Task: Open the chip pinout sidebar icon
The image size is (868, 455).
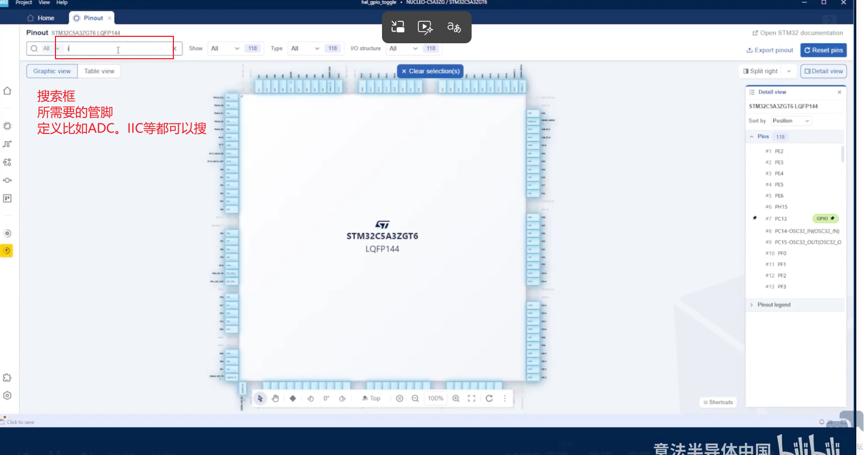Action: coord(7,126)
